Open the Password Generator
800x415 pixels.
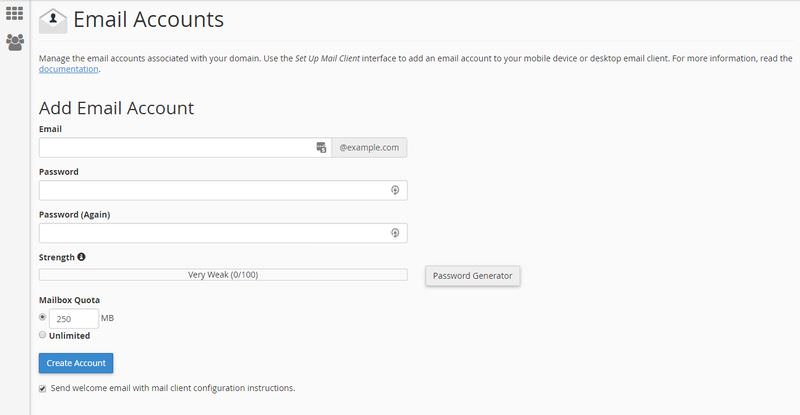point(472,276)
